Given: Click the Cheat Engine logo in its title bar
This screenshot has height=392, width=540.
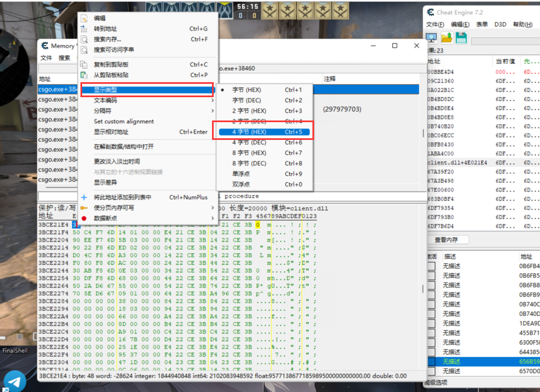Looking at the screenshot, I should pos(431,12).
